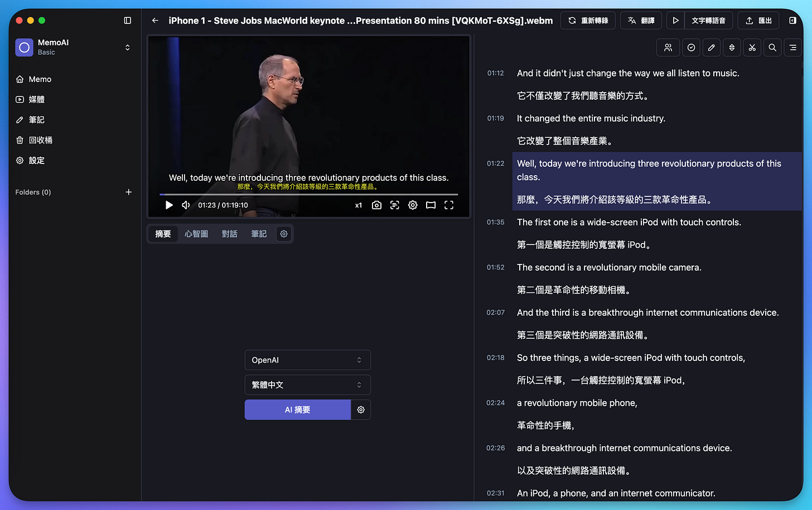
Task: Select line 'a revolutionary mobile phone,'
Action: [x=577, y=403]
